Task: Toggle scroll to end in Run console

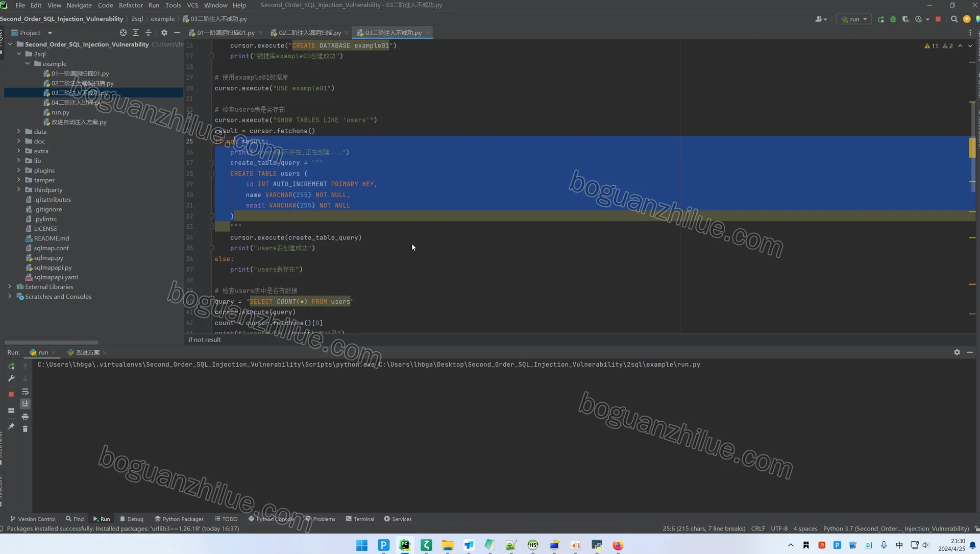Action: pyautogui.click(x=25, y=404)
